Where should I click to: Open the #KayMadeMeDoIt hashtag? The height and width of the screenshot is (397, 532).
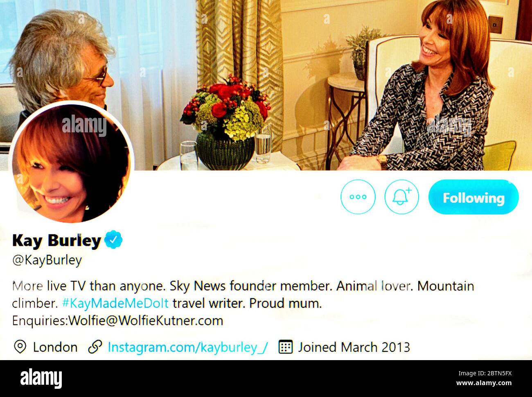(x=115, y=303)
